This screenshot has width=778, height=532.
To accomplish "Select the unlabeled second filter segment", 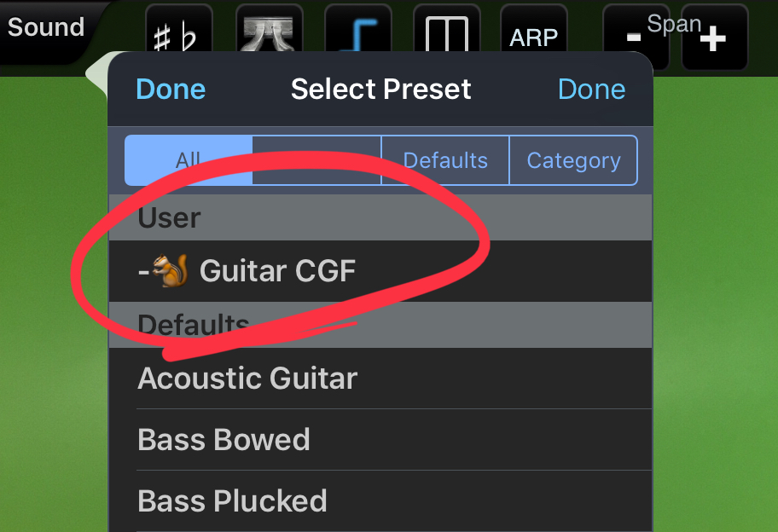I will pos(316,160).
